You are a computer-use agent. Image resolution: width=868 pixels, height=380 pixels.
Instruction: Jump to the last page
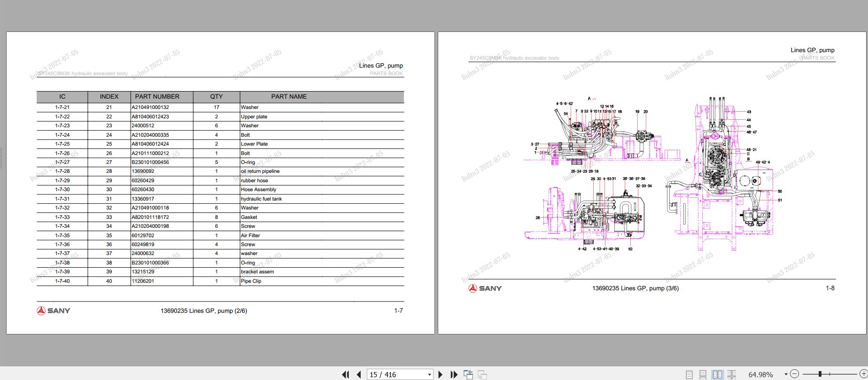point(454,374)
